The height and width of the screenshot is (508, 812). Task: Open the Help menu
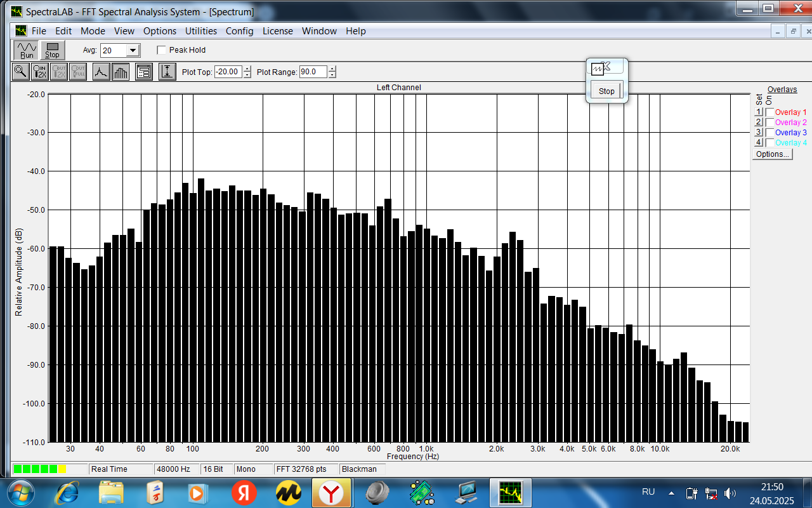point(356,30)
